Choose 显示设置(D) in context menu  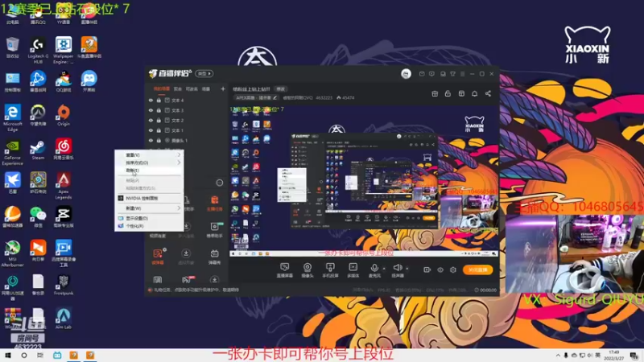(x=149, y=218)
